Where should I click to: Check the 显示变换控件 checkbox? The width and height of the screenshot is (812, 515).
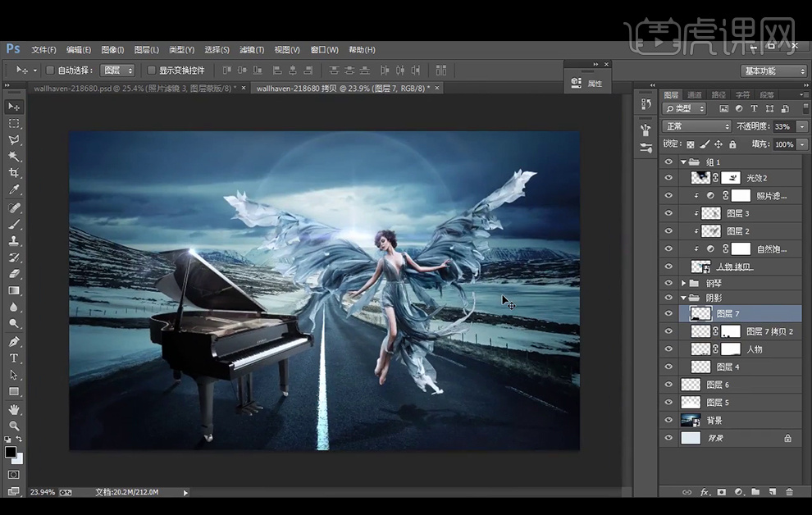(x=151, y=71)
